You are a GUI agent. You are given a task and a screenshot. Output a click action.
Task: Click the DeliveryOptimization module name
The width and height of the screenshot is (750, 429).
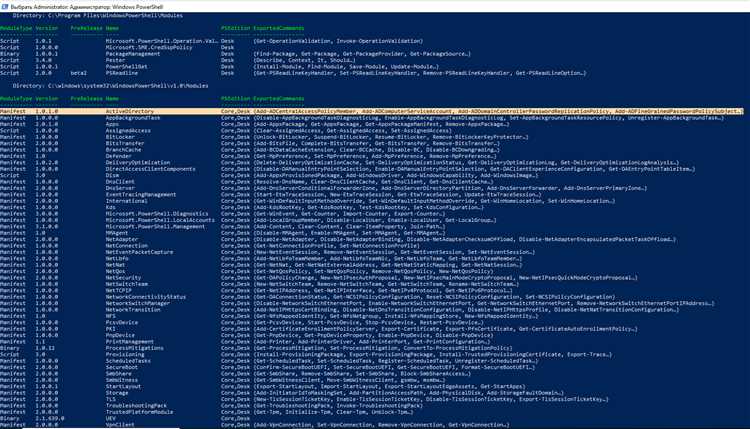tap(138, 163)
